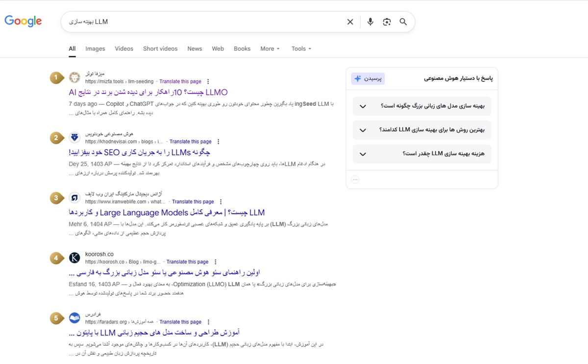Switch to the News tab
The height and width of the screenshot is (364, 588).
195,49
